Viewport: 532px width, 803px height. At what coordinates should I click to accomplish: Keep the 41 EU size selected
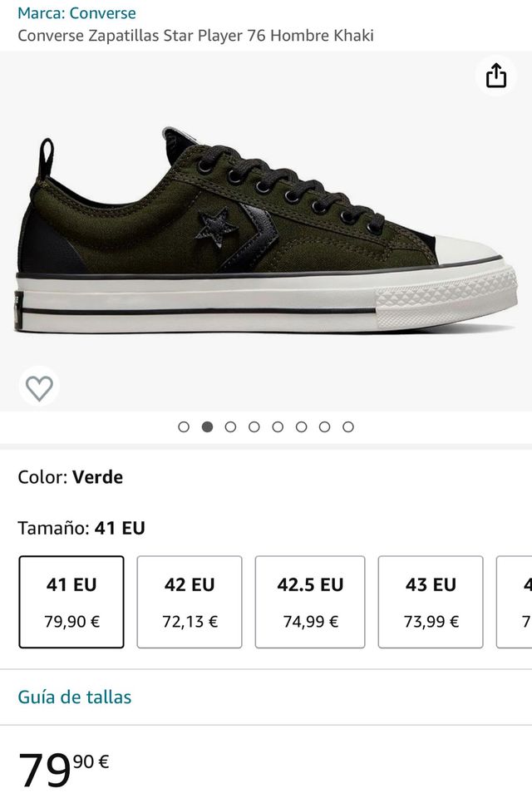pos(71,600)
